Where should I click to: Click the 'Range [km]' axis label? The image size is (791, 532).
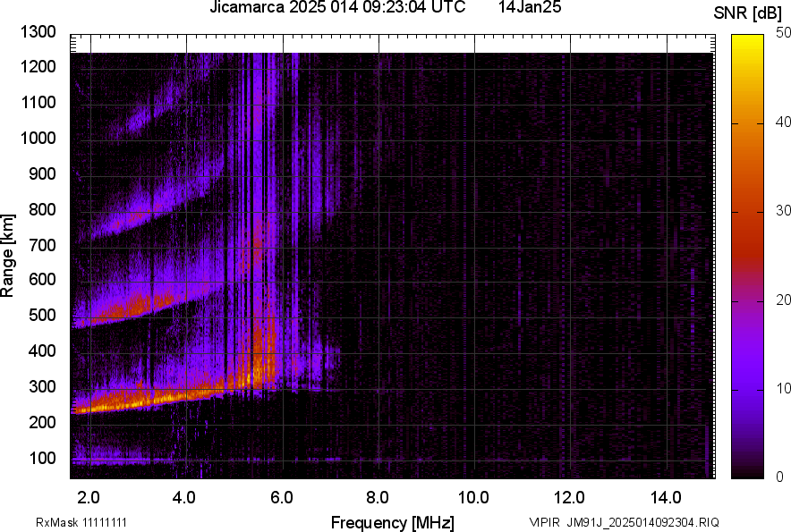[7, 256]
